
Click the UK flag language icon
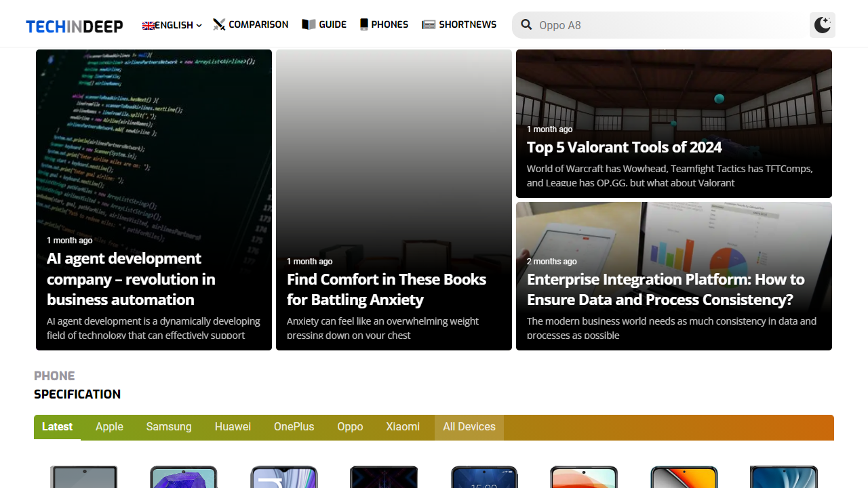click(149, 26)
